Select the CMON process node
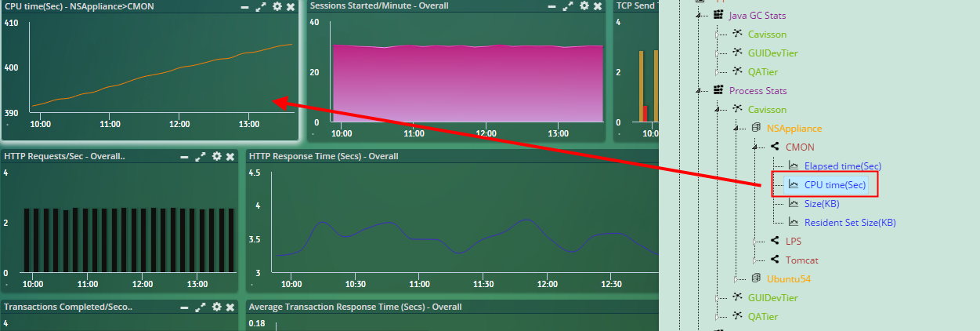Viewport: 980px width, 331px height. coord(800,147)
